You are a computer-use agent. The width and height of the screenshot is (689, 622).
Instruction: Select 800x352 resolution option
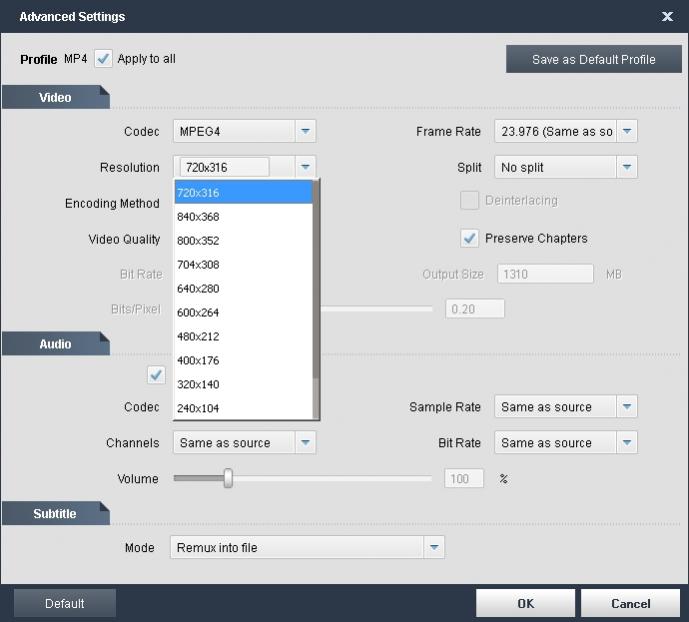click(243, 241)
